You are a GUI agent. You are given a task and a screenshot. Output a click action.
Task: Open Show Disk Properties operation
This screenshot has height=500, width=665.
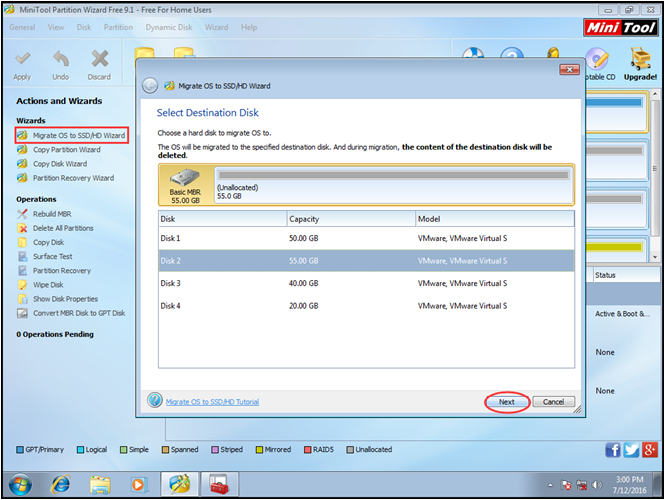pos(58,299)
